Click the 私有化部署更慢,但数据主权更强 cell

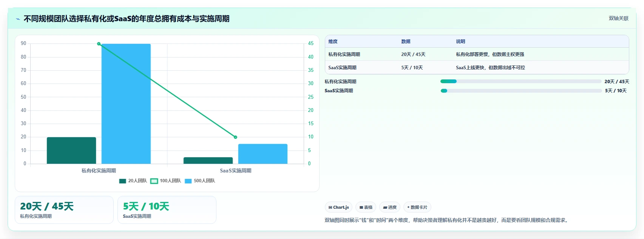490,54
